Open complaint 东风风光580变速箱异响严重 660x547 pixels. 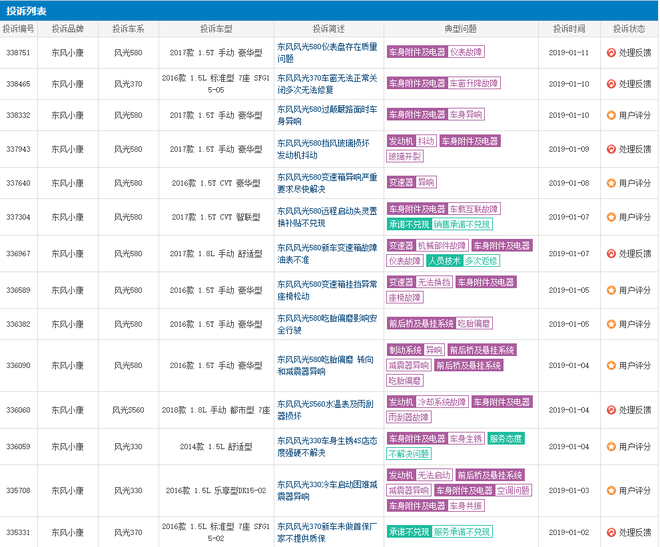click(x=327, y=183)
